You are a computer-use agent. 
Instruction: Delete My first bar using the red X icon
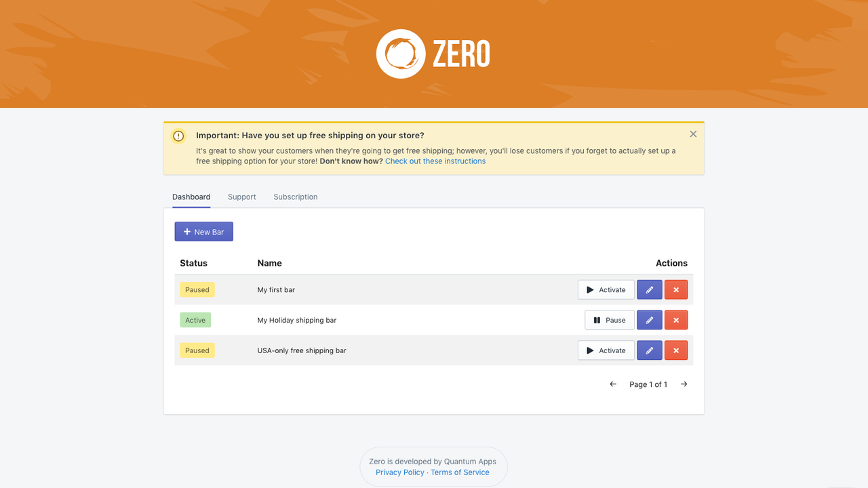click(x=675, y=289)
